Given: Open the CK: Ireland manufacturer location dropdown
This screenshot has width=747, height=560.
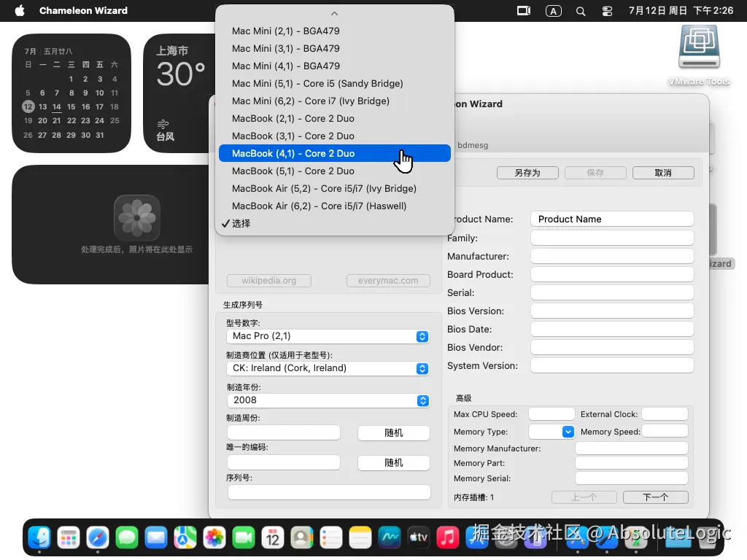Looking at the screenshot, I should point(328,368).
